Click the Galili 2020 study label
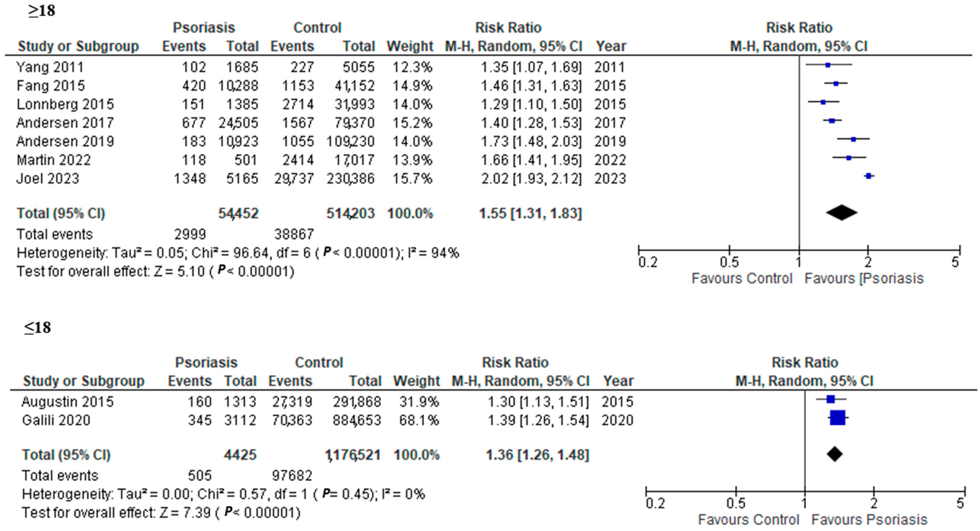 [x=56, y=421]
